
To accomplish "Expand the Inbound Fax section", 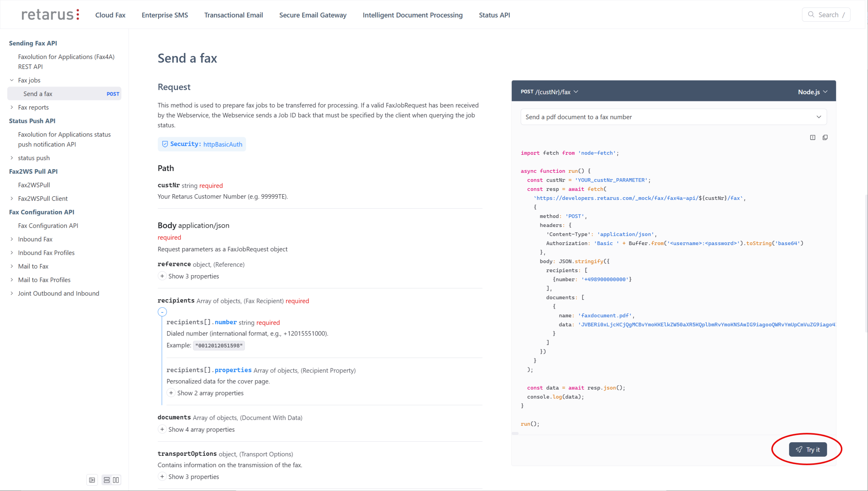I will [12, 239].
